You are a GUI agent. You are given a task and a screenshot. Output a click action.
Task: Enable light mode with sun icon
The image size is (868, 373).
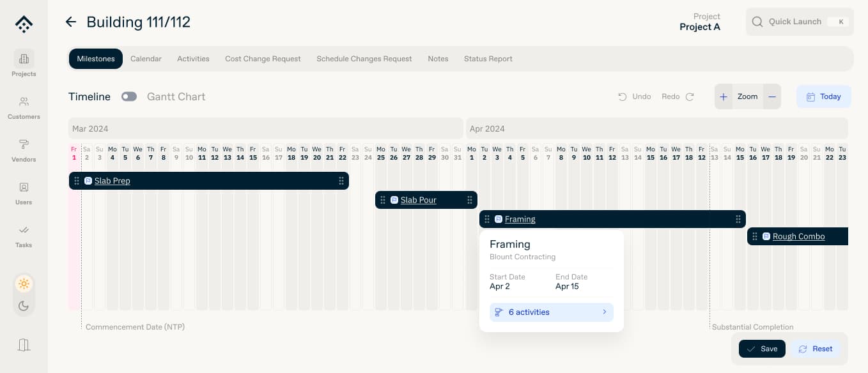click(24, 284)
